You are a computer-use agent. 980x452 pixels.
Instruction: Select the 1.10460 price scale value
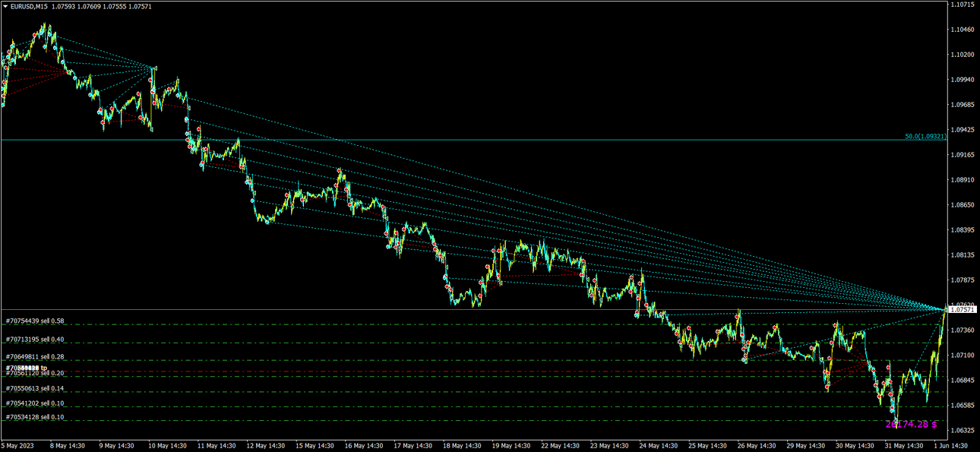coord(963,30)
